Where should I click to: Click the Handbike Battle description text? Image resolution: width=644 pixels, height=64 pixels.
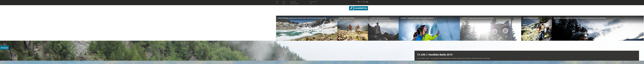click(453, 58)
